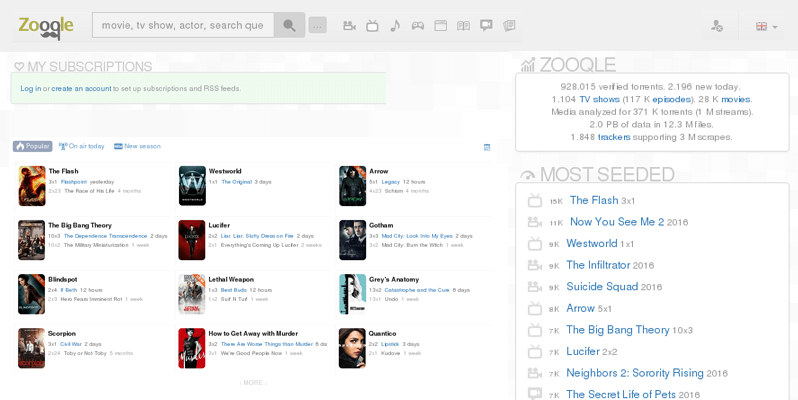This screenshot has width=798, height=400.
Task: Click the MORE expander below shows
Action: 253,383
